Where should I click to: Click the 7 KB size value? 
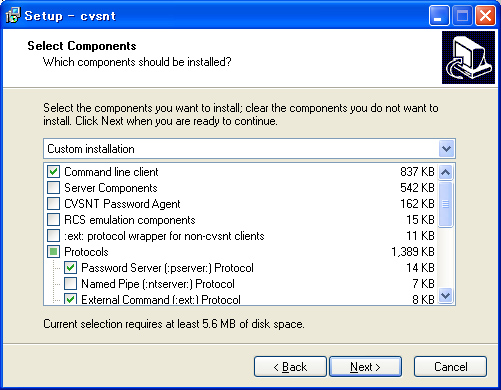423,284
